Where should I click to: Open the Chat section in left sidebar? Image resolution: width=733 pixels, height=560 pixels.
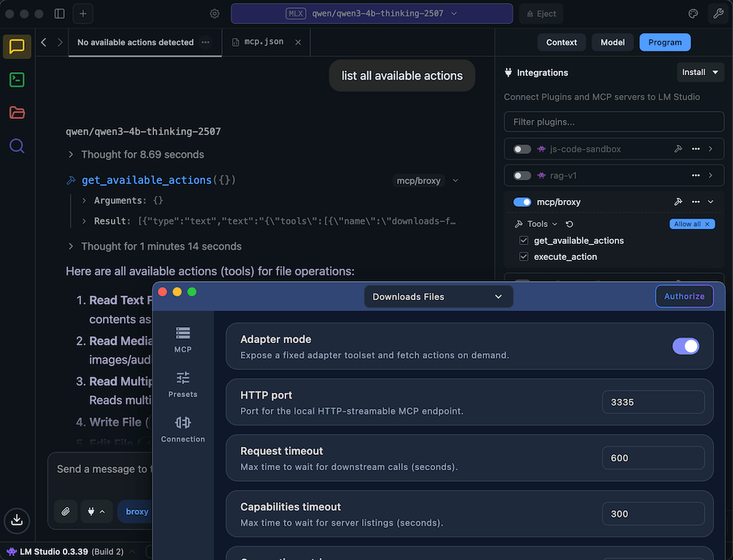point(17,47)
